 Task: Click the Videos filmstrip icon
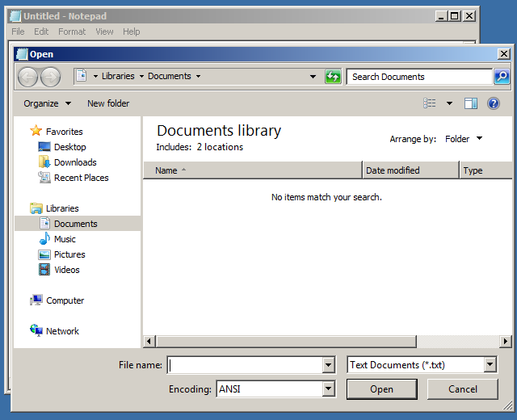coord(44,269)
